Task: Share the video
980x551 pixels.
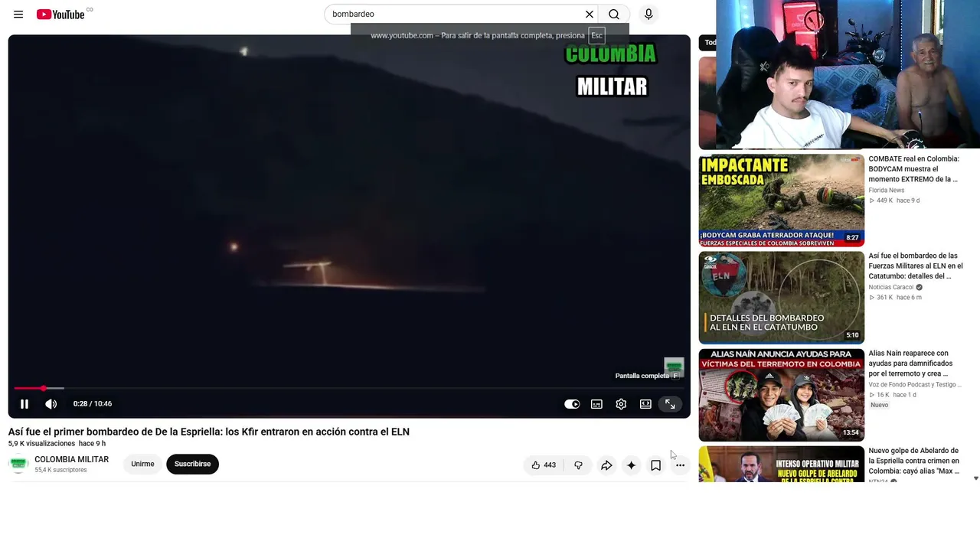Action: pos(606,465)
